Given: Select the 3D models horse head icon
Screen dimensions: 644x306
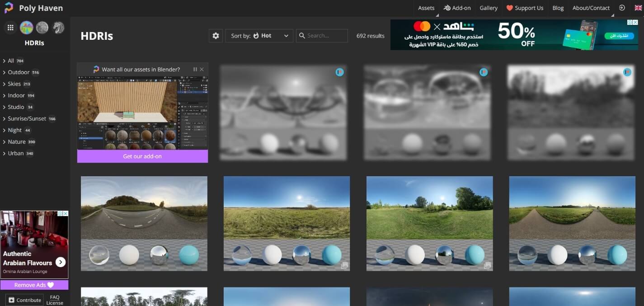Looking at the screenshot, I should (58, 28).
